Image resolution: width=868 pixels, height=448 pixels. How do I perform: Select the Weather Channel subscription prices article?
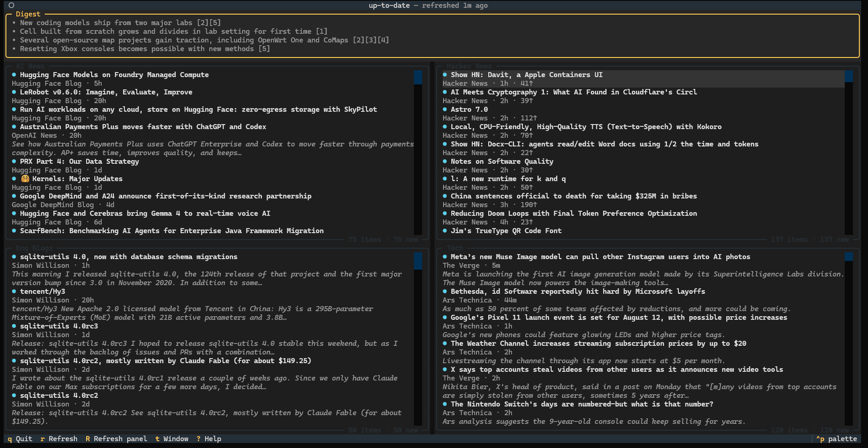(x=598, y=344)
